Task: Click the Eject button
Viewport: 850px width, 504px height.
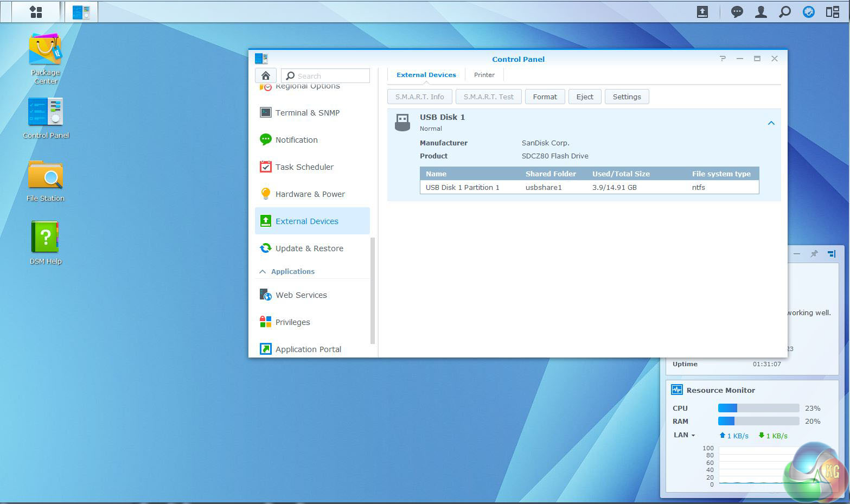Action: point(584,97)
